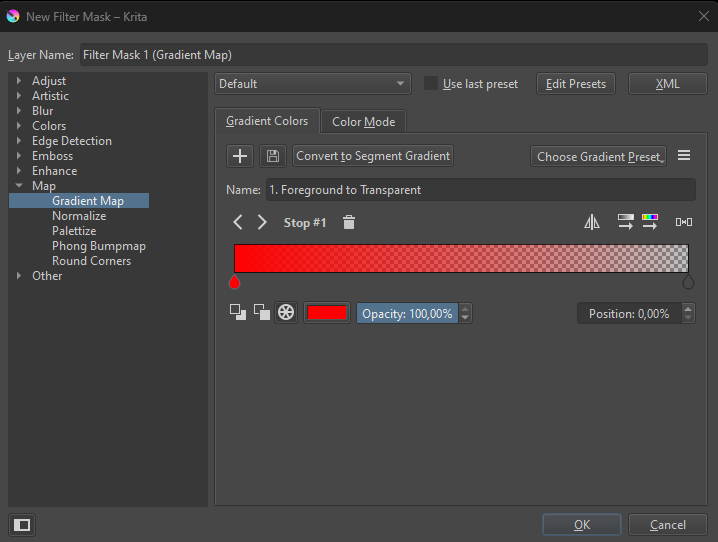Click the mirror gradient flip icon

(592, 222)
